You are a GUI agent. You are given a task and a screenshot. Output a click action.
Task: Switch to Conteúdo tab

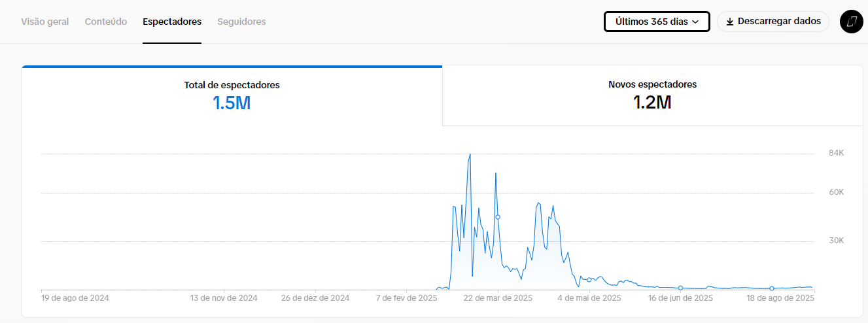tap(106, 22)
